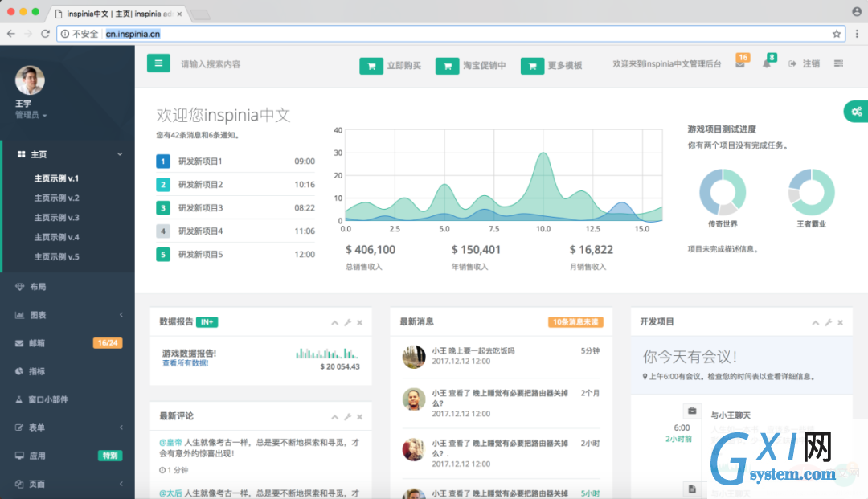Click the 传奇世界 donut chart
This screenshot has height=499, width=868.
(723, 192)
